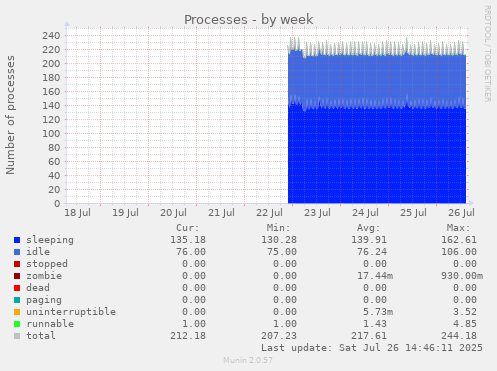Viewport: 497px width, 371px height.
Task: Click the "Last update" timestamp line
Action: tap(372, 348)
